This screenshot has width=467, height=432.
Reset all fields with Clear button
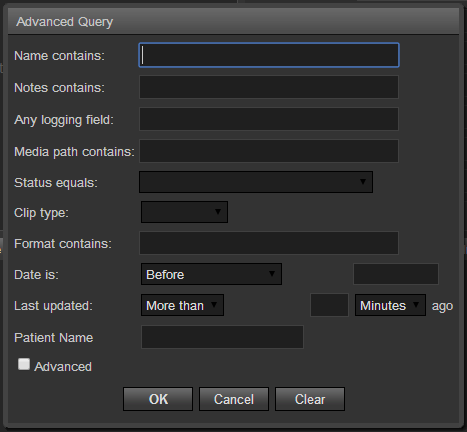(310, 399)
